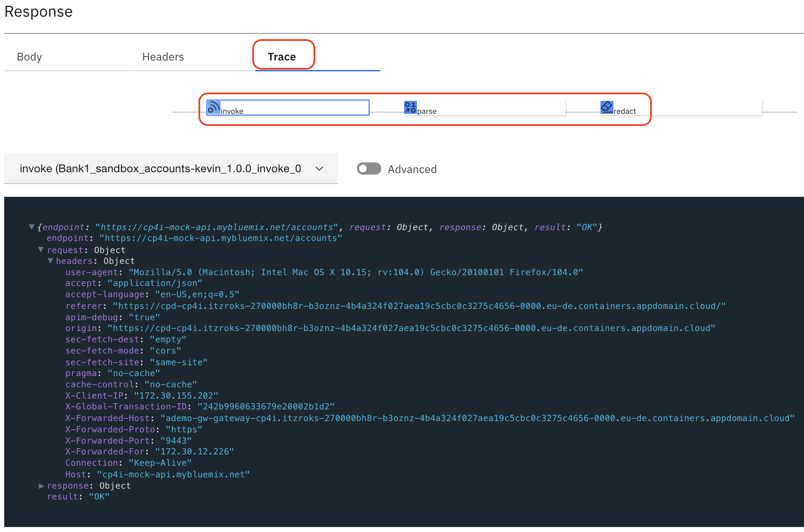
Task: Click the parse policy icon
Action: (x=410, y=107)
